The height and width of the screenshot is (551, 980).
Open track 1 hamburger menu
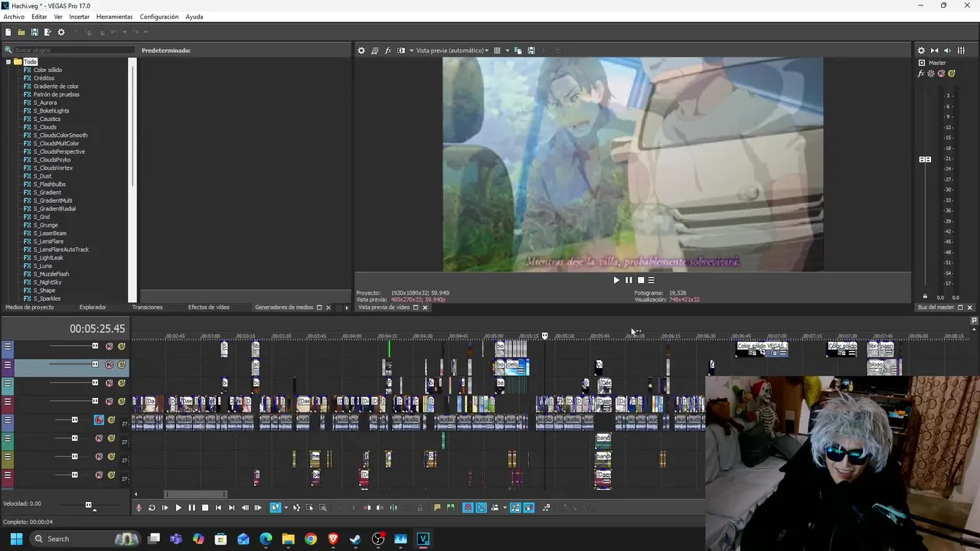[8, 347]
